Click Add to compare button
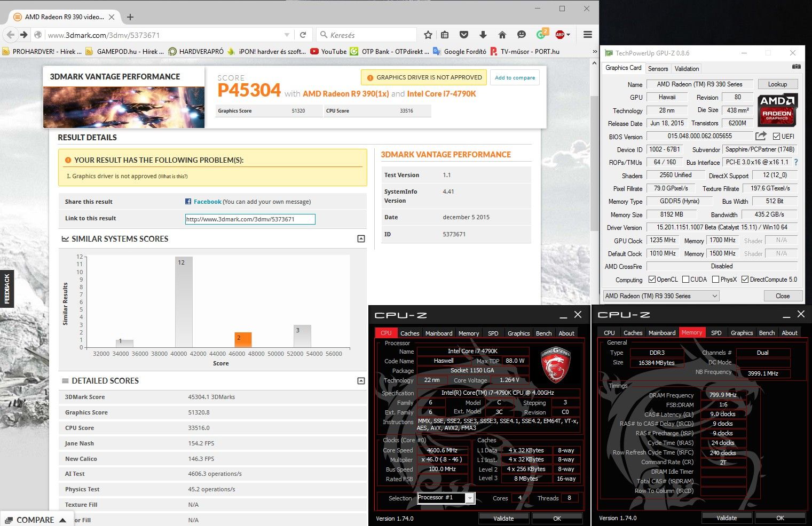The image size is (812, 526). pyautogui.click(x=515, y=77)
